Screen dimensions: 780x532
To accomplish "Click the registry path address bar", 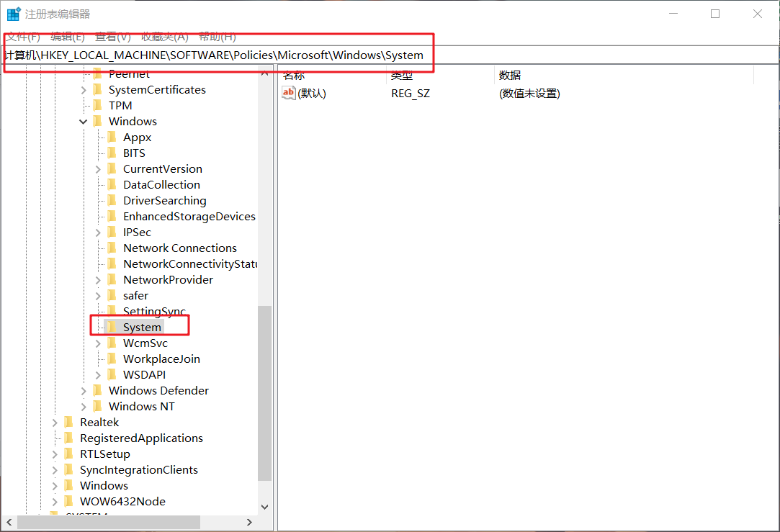I will coord(389,55).
